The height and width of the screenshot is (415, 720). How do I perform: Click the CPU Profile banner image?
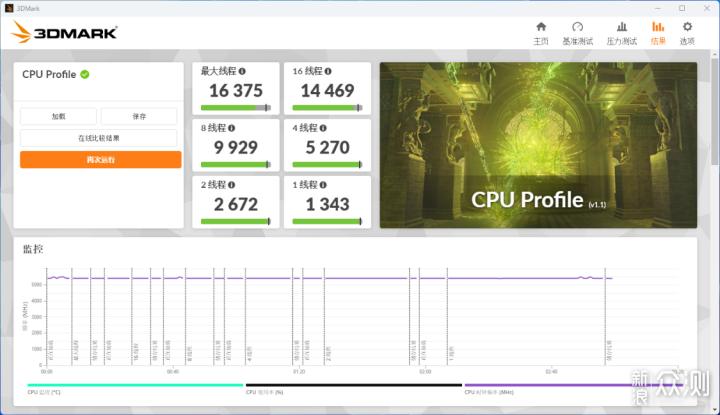(538, 145)
